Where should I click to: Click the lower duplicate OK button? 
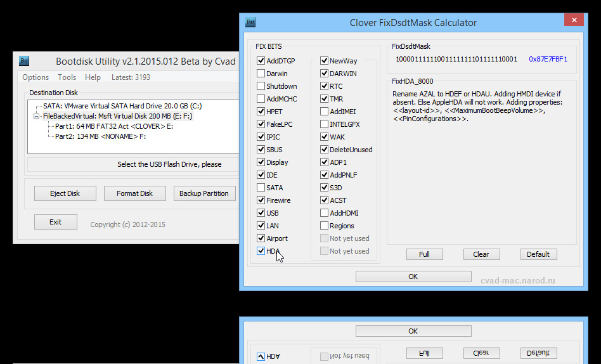click(413, 331)
